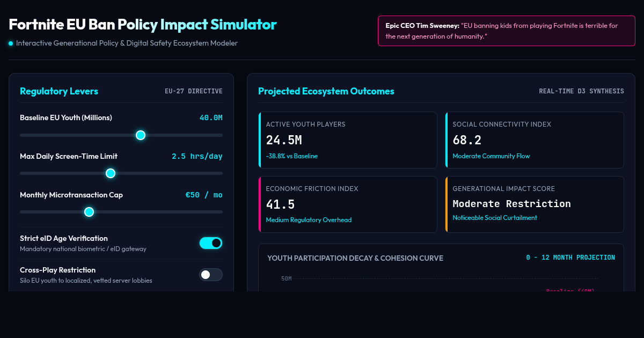Click the Moderate Community Flow text
This screenshot has width=644, height=338.
(491, 156)
